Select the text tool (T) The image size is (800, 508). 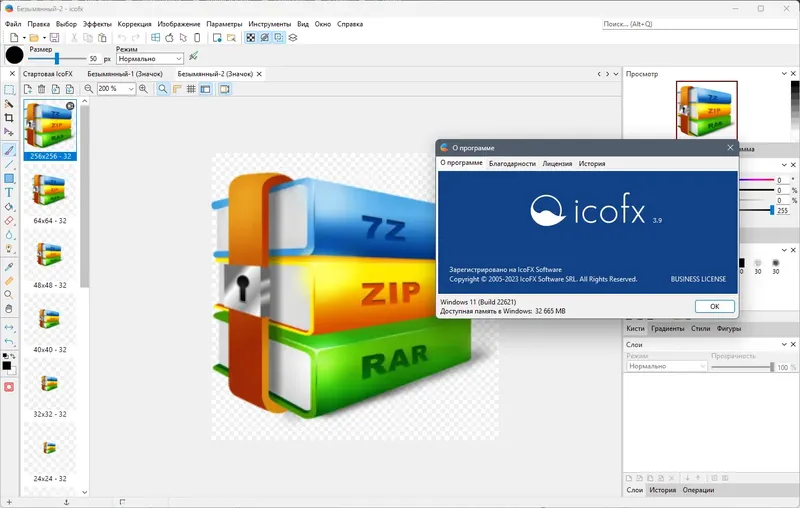click(x=9, y=192)
